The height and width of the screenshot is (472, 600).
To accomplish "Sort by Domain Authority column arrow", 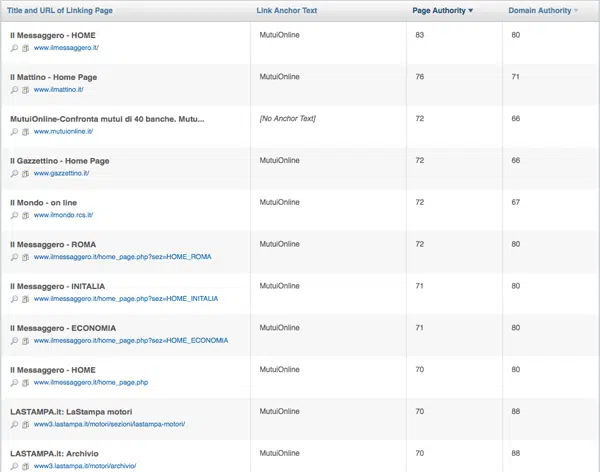I will 576,11.
